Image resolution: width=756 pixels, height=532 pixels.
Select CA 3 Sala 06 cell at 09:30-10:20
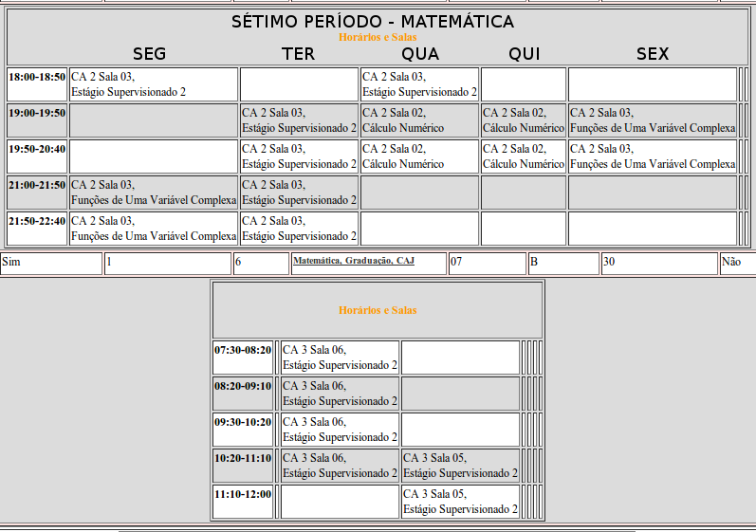click(x=340, y=430)
